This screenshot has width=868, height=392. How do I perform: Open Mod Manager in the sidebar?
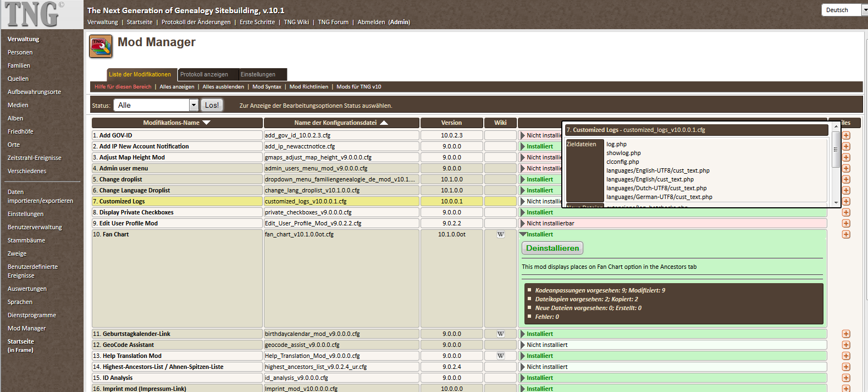26,328
